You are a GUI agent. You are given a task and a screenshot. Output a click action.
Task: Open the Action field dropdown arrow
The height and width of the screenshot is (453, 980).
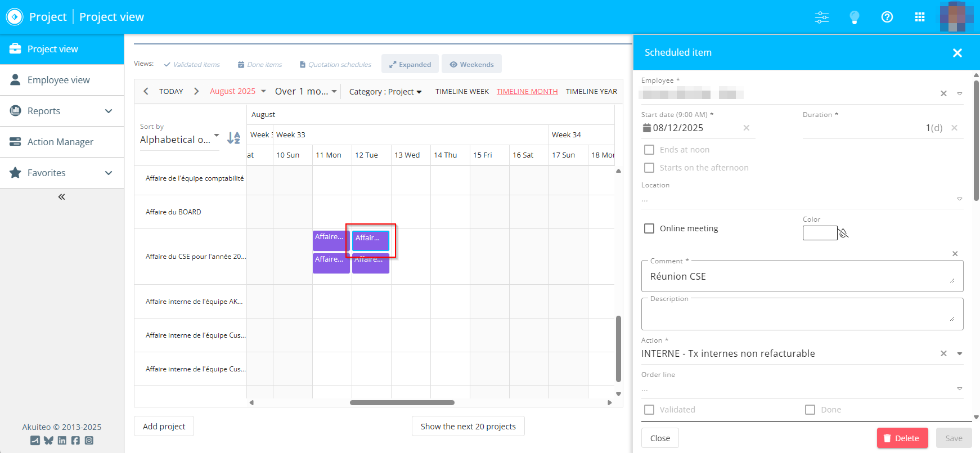coord(959,353)
